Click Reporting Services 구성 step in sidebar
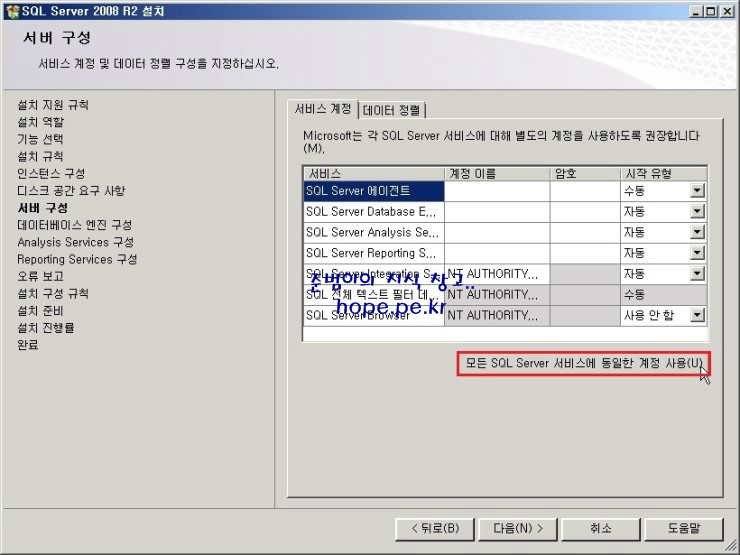Screen dimensions: 740x555 [77, 259]
